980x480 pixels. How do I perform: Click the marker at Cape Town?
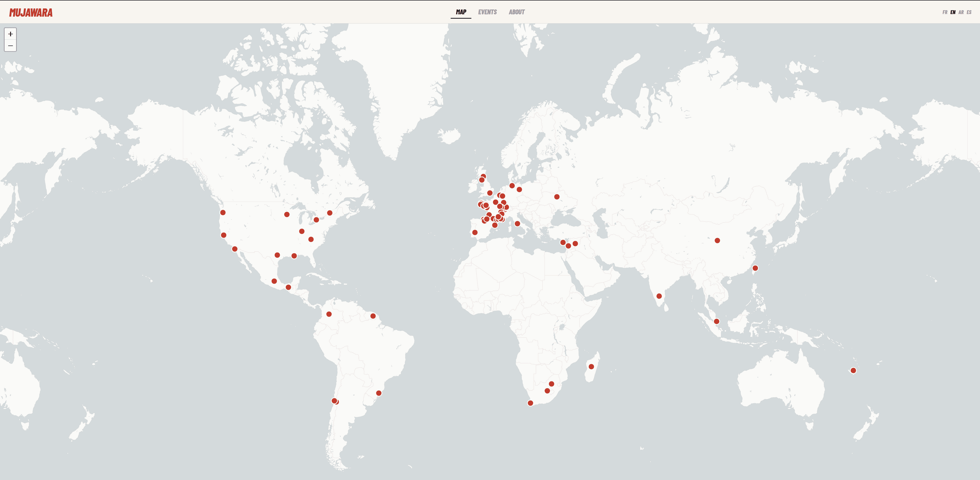pyautogui.click(x=530, y=403)
